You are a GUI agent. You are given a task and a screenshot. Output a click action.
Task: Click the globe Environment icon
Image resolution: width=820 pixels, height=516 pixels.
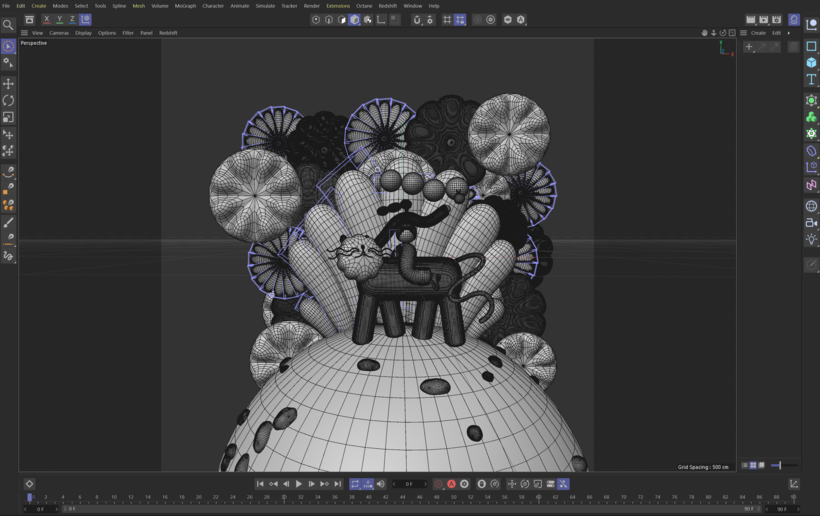[x=811, y=206]
